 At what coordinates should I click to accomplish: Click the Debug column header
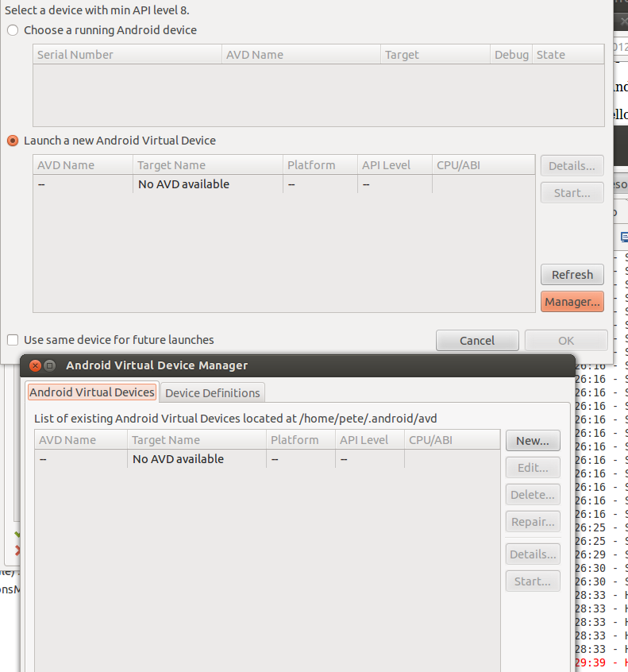click(x=510, y=55)
